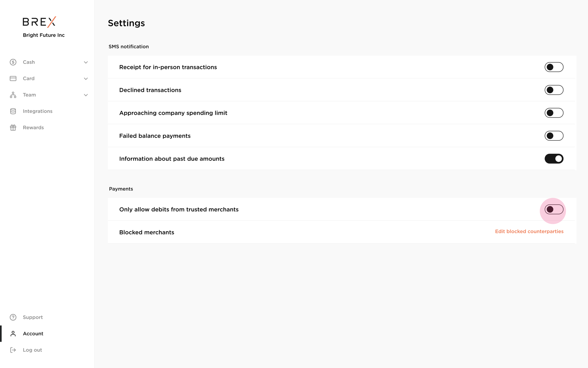Click the Cash dollar icon

13,62
